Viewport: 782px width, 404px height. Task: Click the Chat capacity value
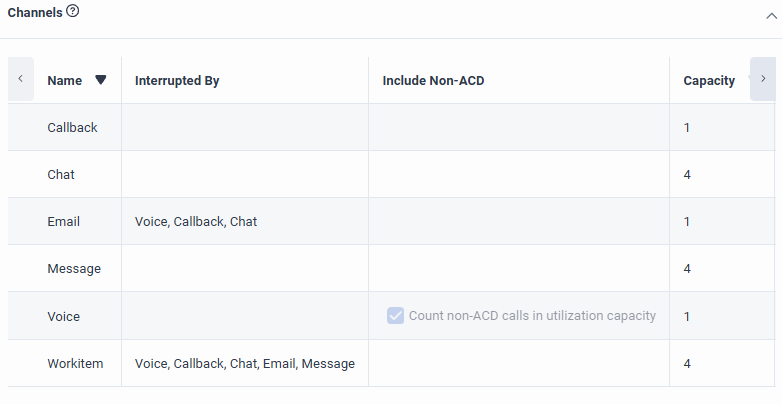click(x=687, y=175)
